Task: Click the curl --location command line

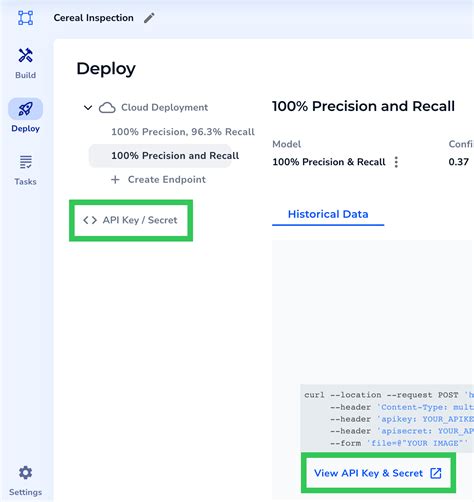Action: coord(389,395)
